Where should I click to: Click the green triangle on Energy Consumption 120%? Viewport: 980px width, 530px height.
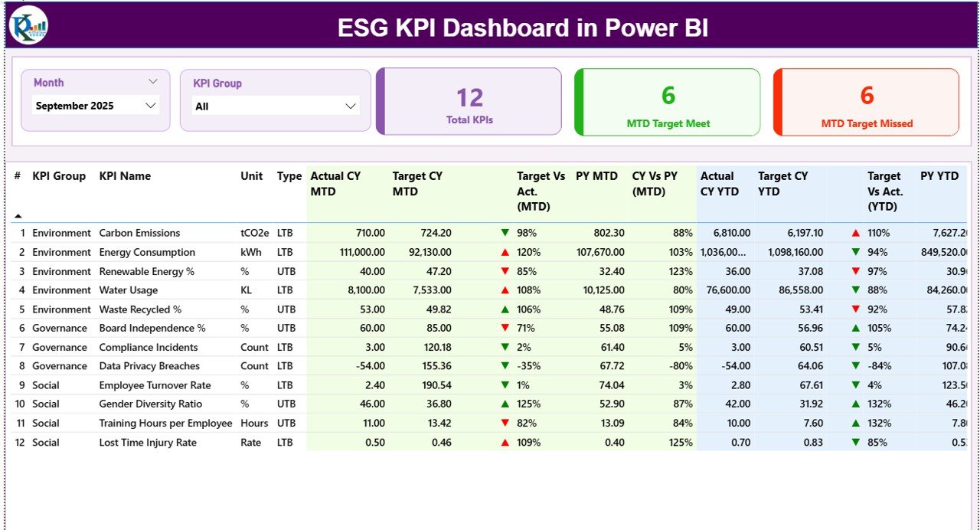503,251
